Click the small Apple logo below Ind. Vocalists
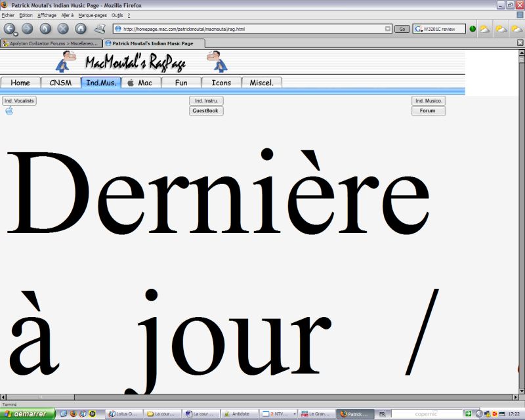This screenshot has height=420, width=525. pyautogui.click(x=9, y=111)
